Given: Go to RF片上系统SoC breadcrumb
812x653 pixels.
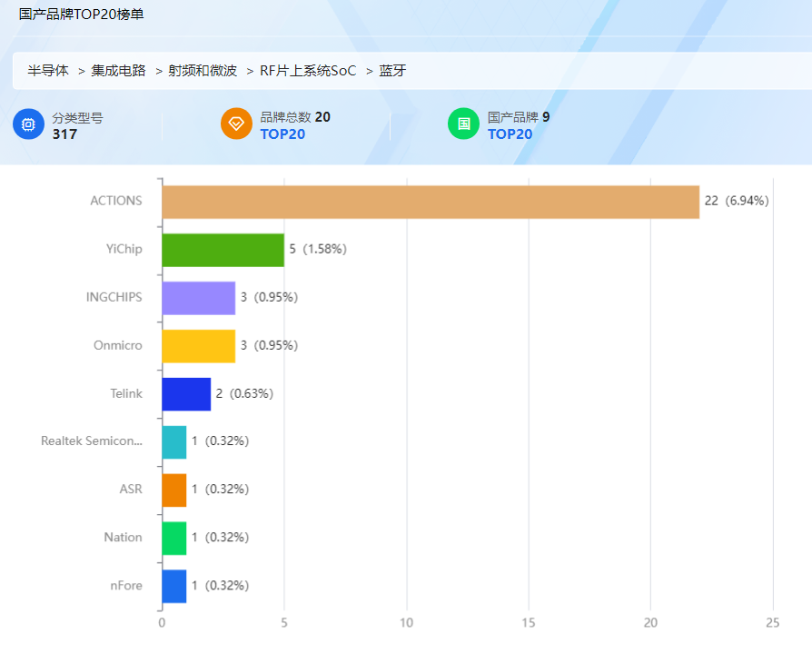Looking at the screenshot, I should pos(308,71).
